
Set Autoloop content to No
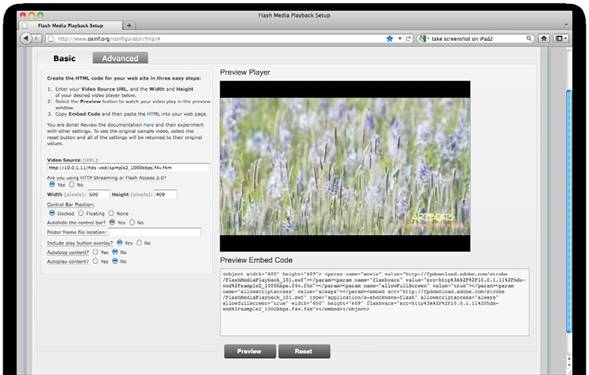click(115, 252)
